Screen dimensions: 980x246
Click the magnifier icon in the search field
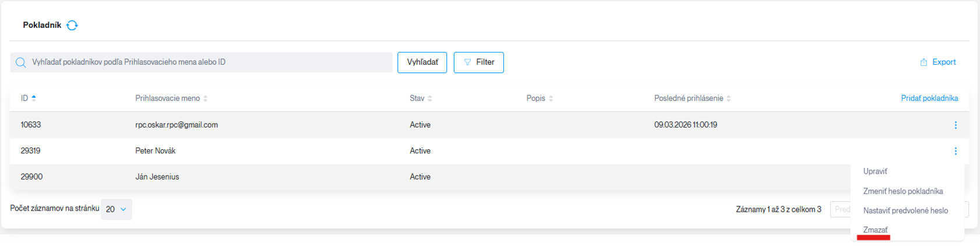21,62
